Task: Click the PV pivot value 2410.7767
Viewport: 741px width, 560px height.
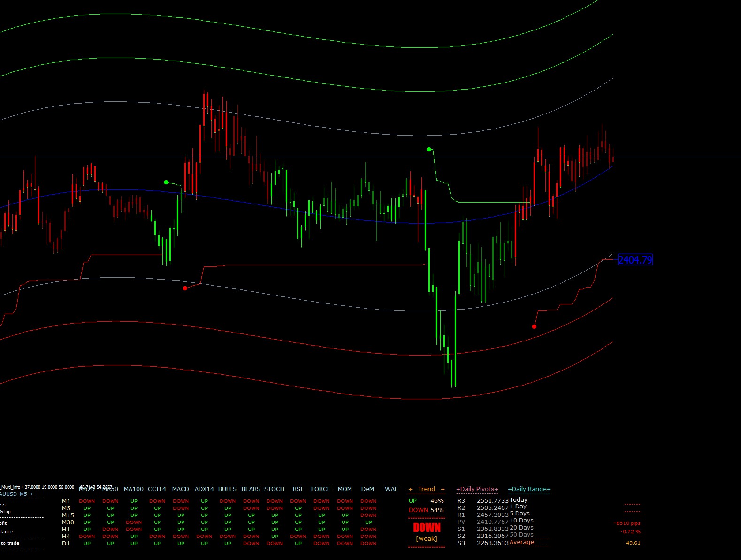Action: pyautogui.click(x=493, y=522)
